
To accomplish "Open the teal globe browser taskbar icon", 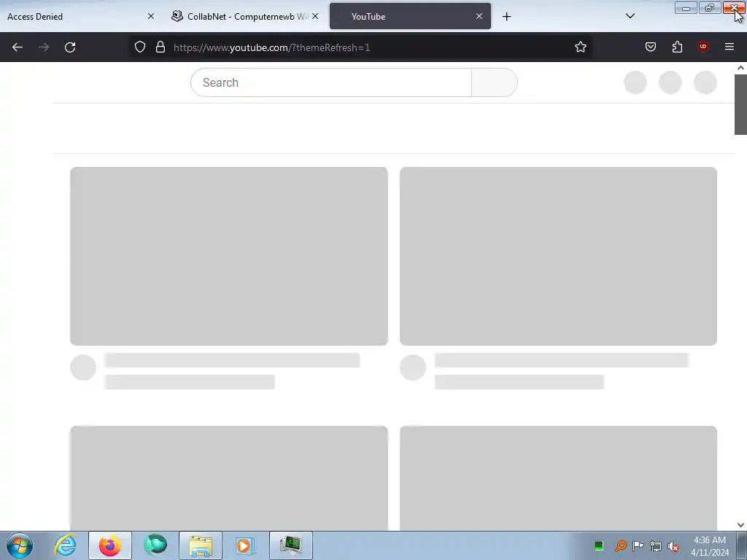I will [155, 545].
